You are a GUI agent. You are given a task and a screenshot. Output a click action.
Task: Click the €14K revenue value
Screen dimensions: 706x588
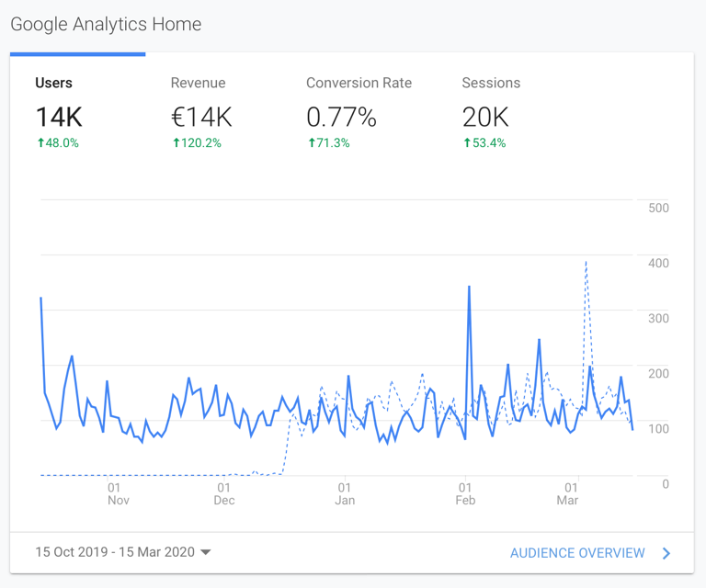click(201, 117)
